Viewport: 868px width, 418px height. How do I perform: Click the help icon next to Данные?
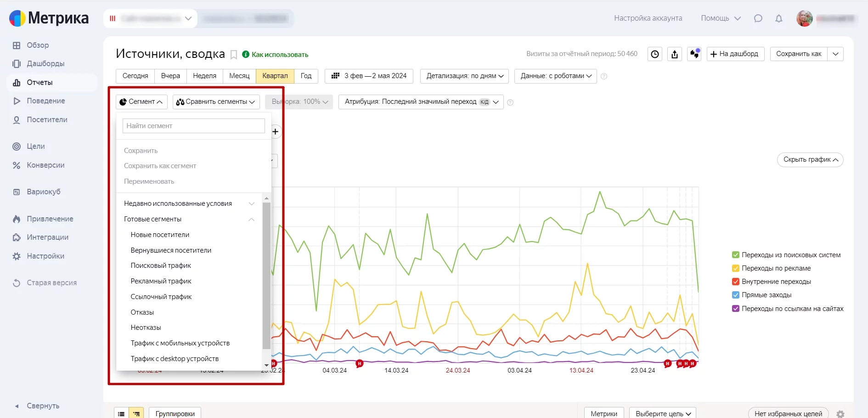(x=604, y=76)
